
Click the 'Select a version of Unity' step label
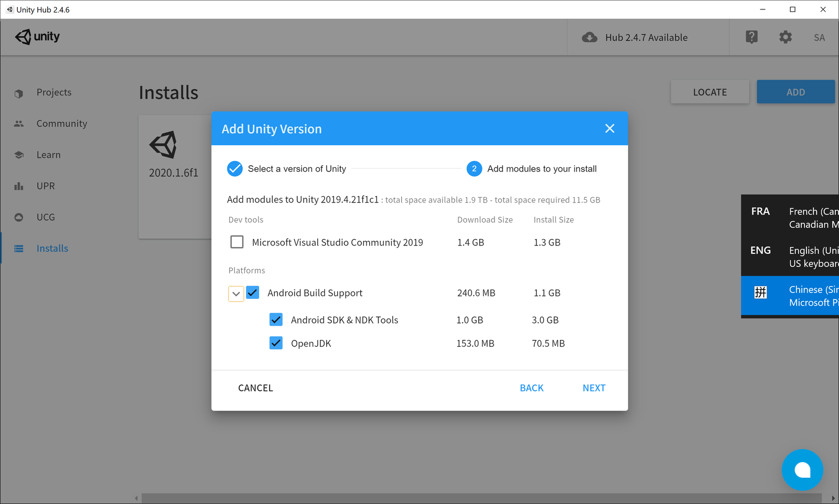(x=297, y=169)
